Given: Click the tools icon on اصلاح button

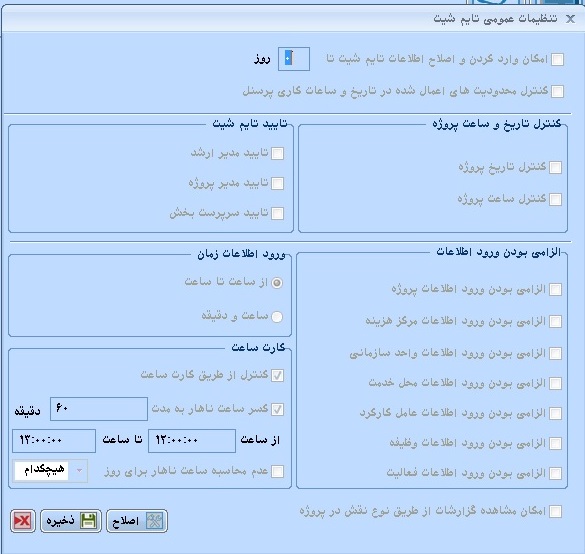Looking at the screenshot, I should pos(154,521).
